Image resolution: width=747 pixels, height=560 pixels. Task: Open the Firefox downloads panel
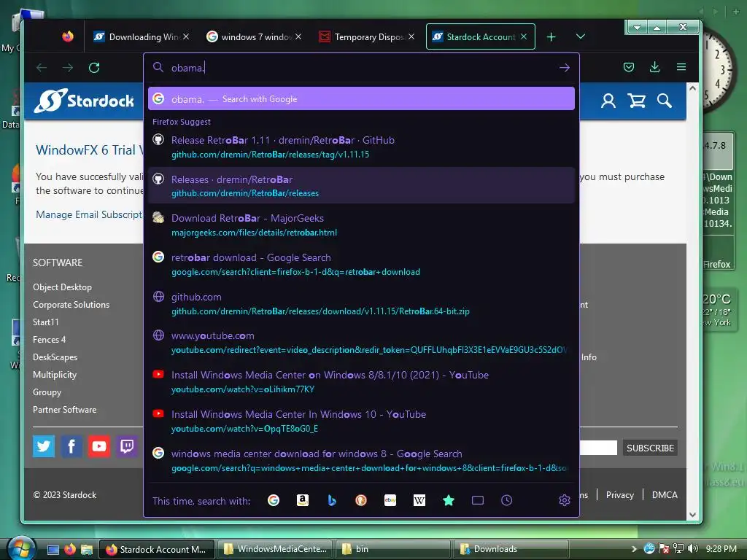pos(655,67)
